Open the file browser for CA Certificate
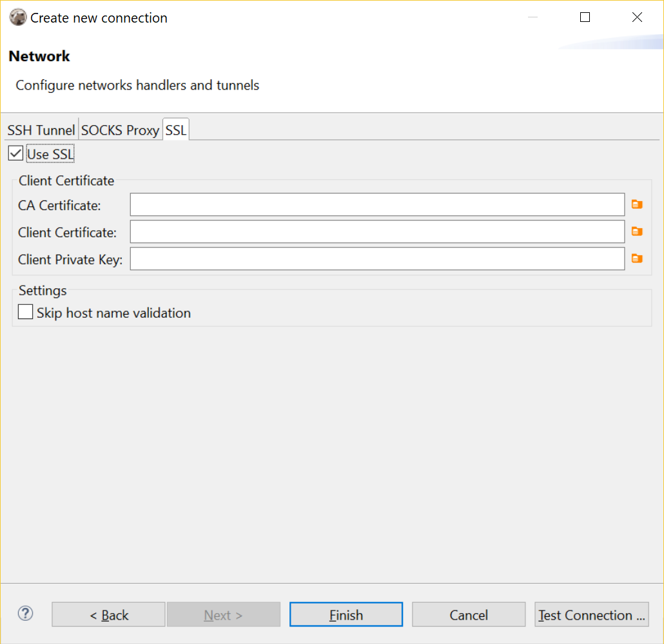Image resolution: width=664 pixels, height=644 pixels. (637, 204)
